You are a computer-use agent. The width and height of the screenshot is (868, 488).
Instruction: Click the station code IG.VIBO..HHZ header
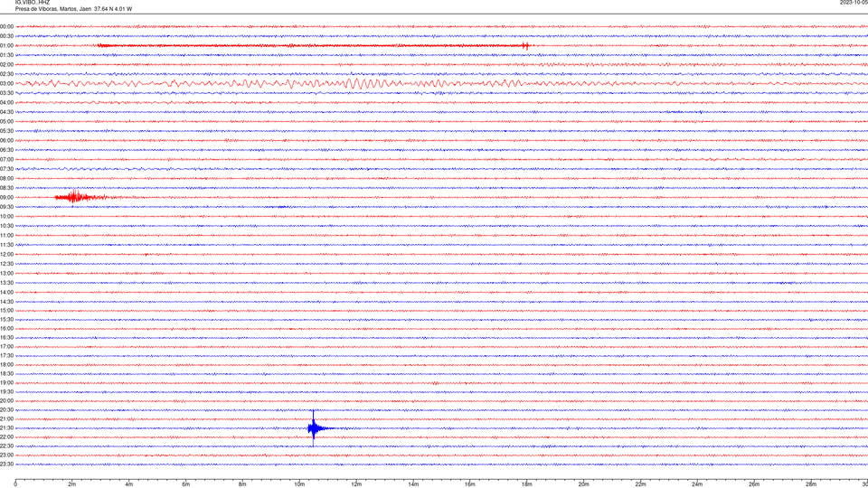click(x=33, y=3)
